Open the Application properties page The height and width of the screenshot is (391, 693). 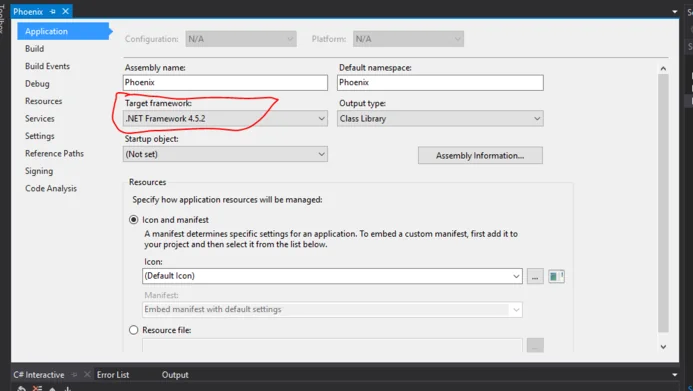(x=63, y=31)
